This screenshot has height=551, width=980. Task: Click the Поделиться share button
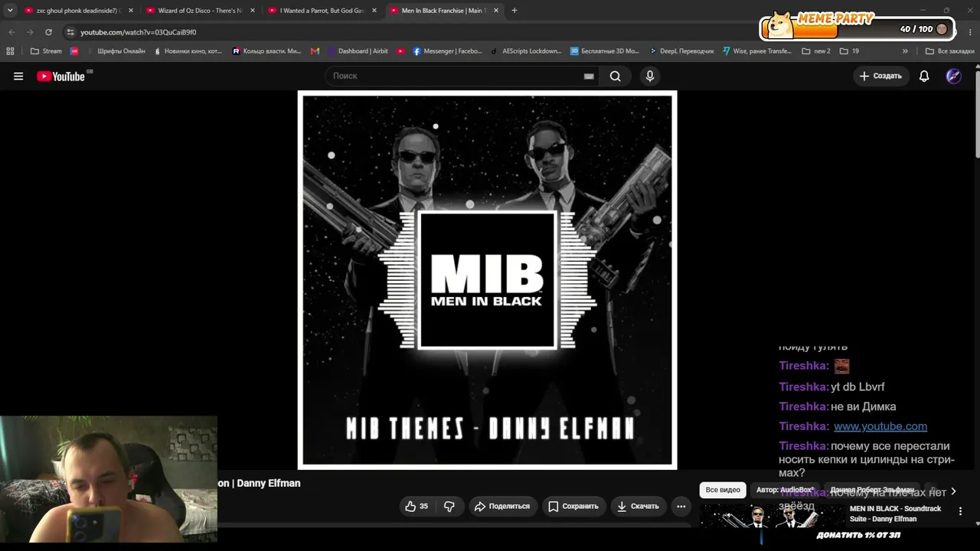click(x=502, y=506)
